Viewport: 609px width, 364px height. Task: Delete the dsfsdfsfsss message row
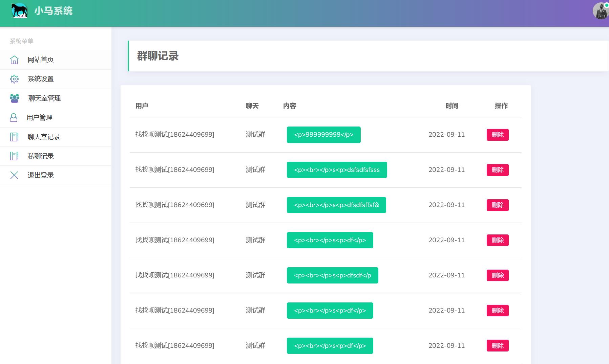[497, 170]
